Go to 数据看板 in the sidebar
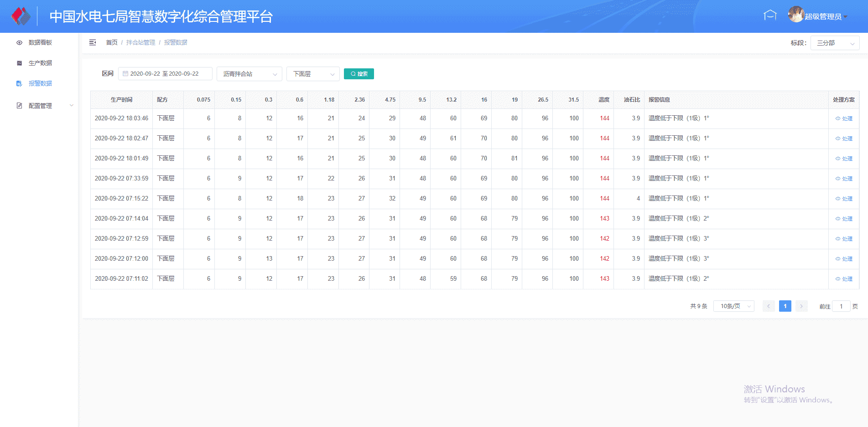This screenshot has width=868, height=427. click(x=40, y=43)
